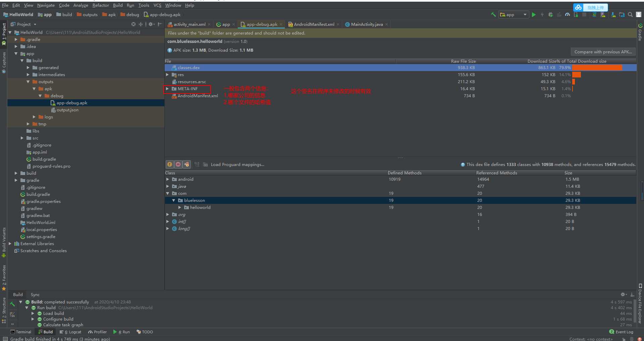This screenshot has width=644, height=341.
Task: Open the Build panel gear settings icon
Action: (x=624, y=294)
